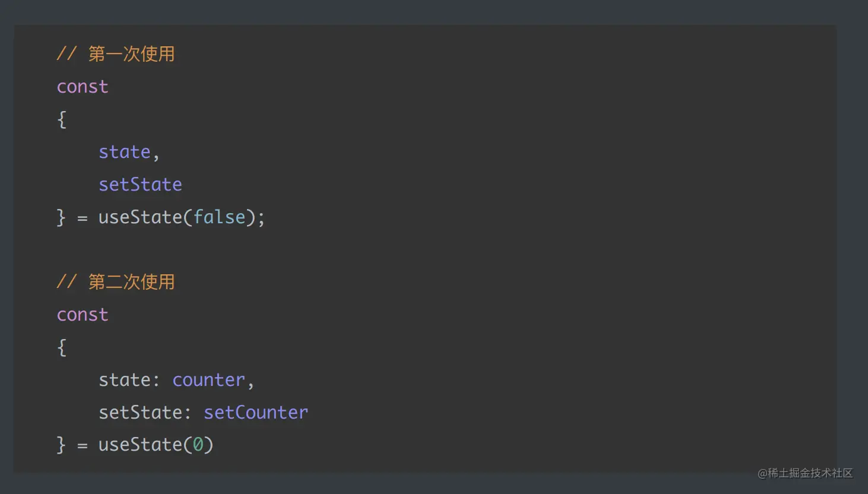Click the purple "setState" variable
Screen dimensions: 868x494
click(x=140, y=185)
